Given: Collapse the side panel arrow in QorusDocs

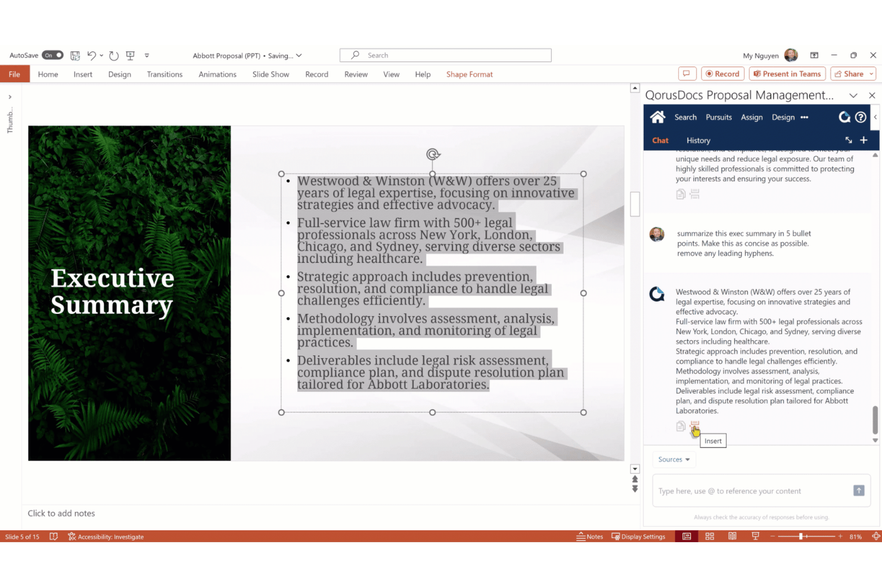Looking at the screenshot, I should pyautogui.click(x=875, y=117).
